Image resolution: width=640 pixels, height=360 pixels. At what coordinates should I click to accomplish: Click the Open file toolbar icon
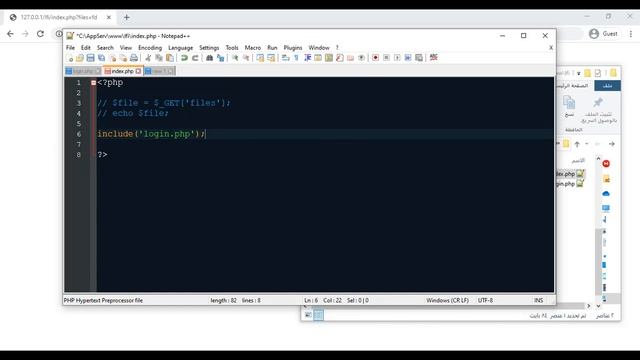(80, 58)
